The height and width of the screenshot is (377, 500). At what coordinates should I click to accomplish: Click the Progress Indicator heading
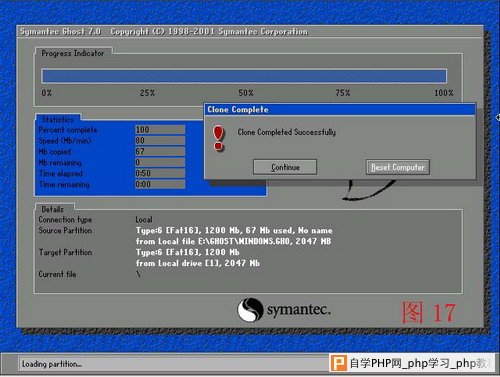(73, 53)
